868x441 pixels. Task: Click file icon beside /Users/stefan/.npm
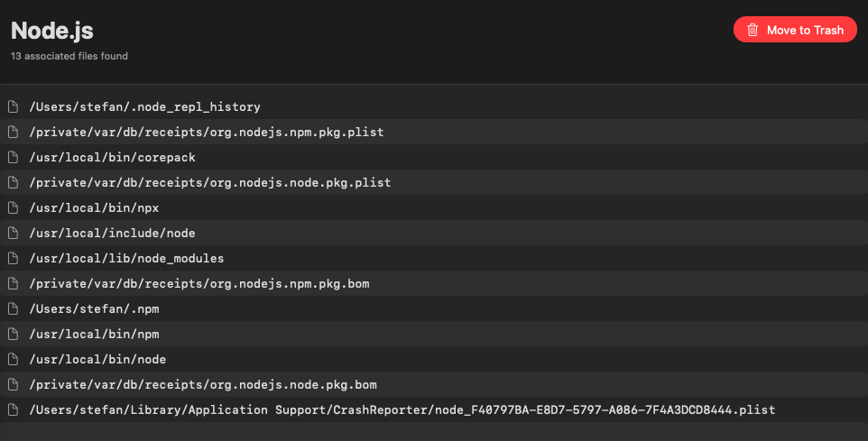click(x=13, y=308)
